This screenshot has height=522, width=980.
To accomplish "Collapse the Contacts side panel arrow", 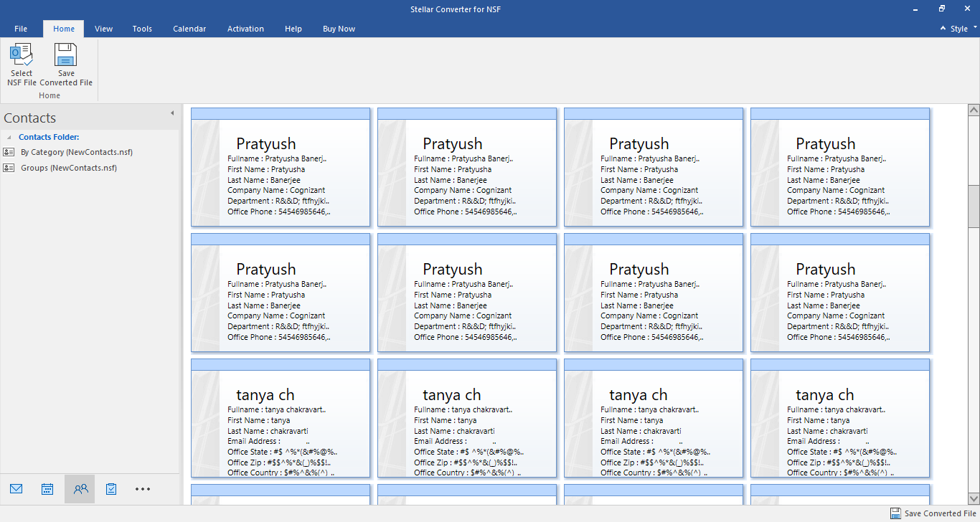I will [x=172, y=113].
